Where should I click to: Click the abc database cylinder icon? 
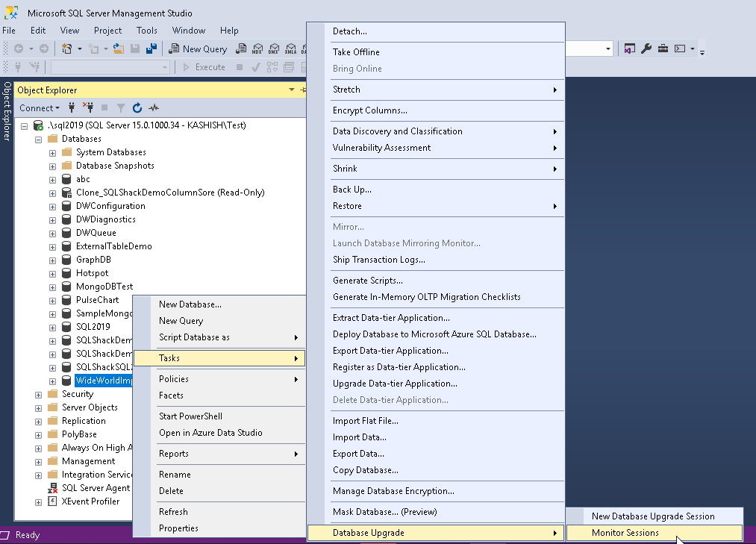[66, 179]
